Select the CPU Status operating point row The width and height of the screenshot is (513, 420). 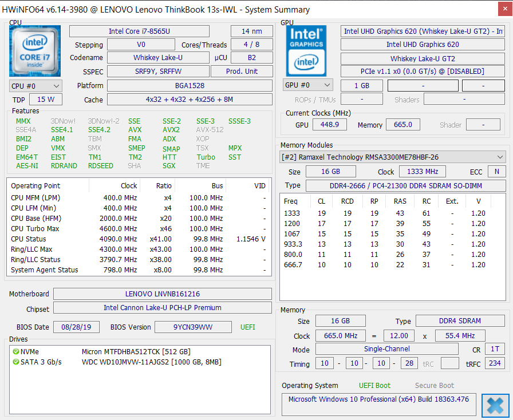pos(139,239)
